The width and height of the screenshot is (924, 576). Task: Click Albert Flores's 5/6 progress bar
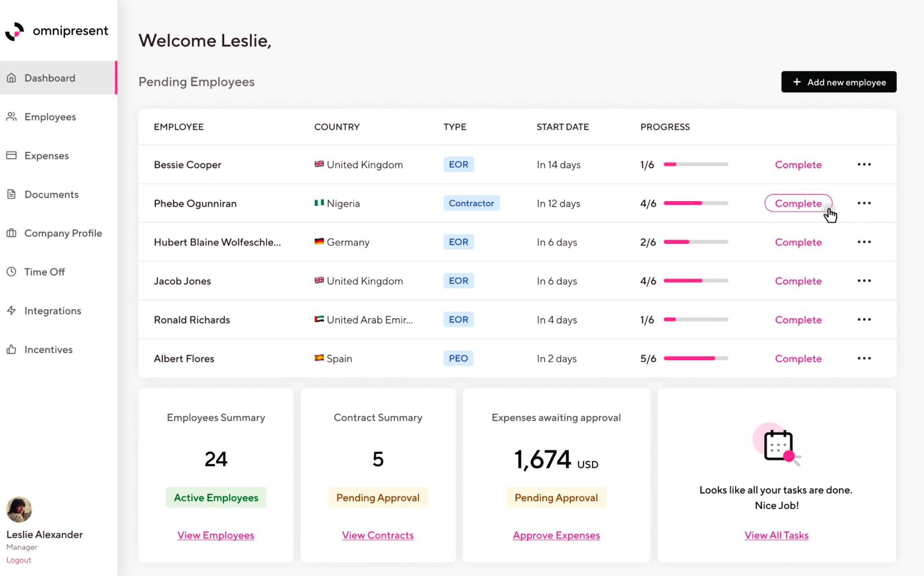696,358
